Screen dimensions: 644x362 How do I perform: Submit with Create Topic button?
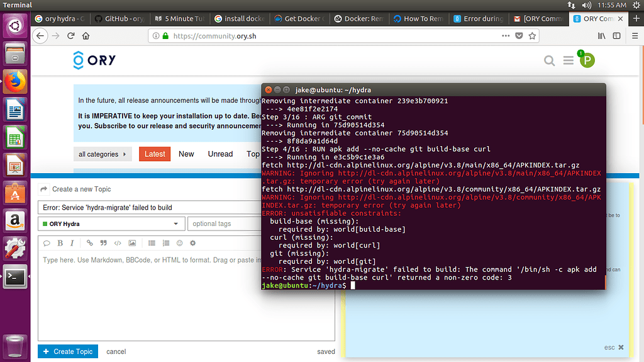pyautogui.click(x=68, y=352)
